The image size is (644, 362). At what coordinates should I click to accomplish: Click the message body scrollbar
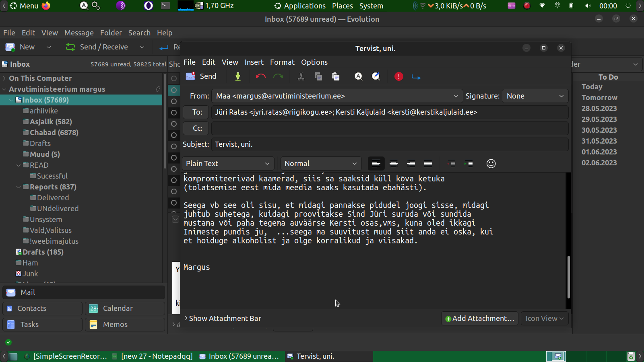tap(568, 276)
